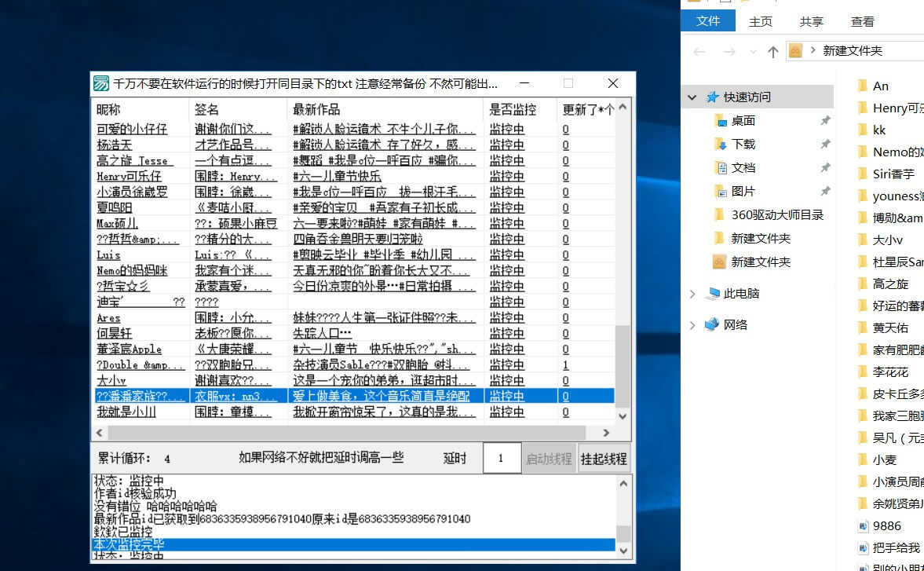Switch to the 查看 ribbon tab

pos(863,22)
